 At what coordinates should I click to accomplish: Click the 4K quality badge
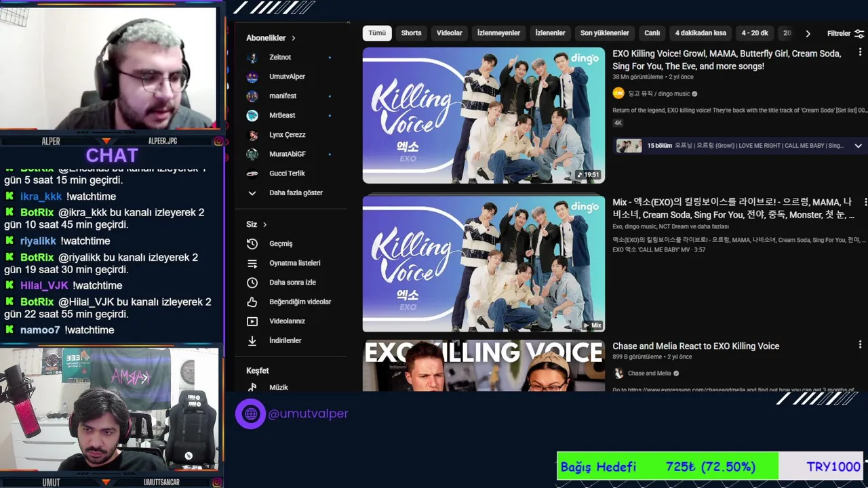[618, 123]
